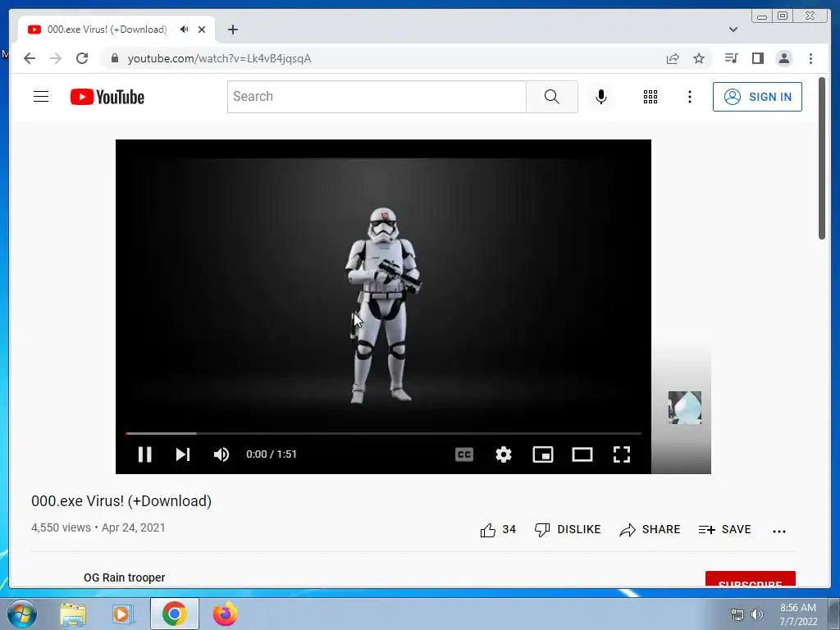Click the SIGN IN button

pos(757,97)
